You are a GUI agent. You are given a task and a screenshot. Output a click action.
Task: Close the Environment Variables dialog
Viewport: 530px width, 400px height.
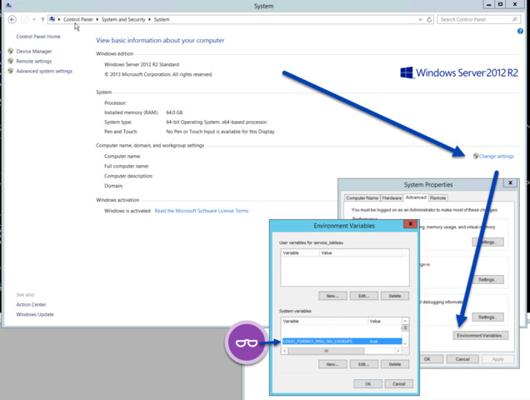point(410,224)
